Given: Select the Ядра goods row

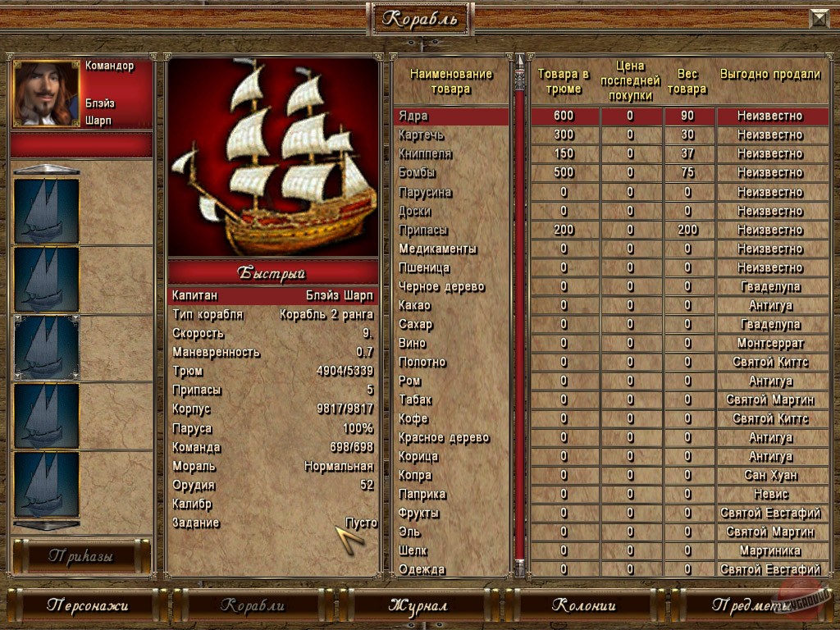Looking at the screenshot, I should pos(611,116).
